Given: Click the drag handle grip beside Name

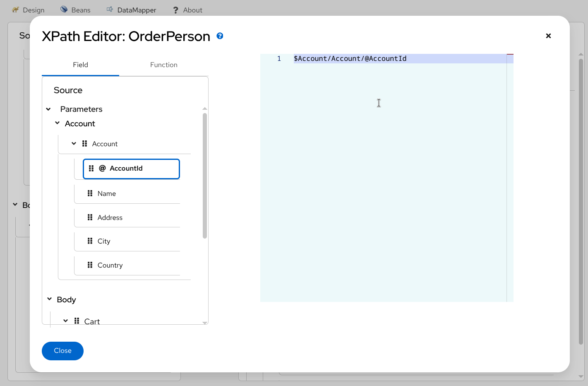Looking at the screenshot, I should 90,193.
